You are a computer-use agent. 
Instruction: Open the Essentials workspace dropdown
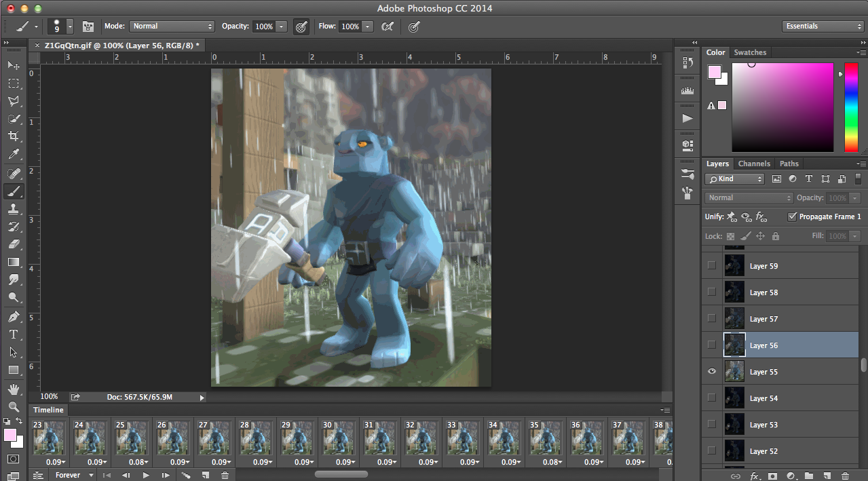click(823, 26)
